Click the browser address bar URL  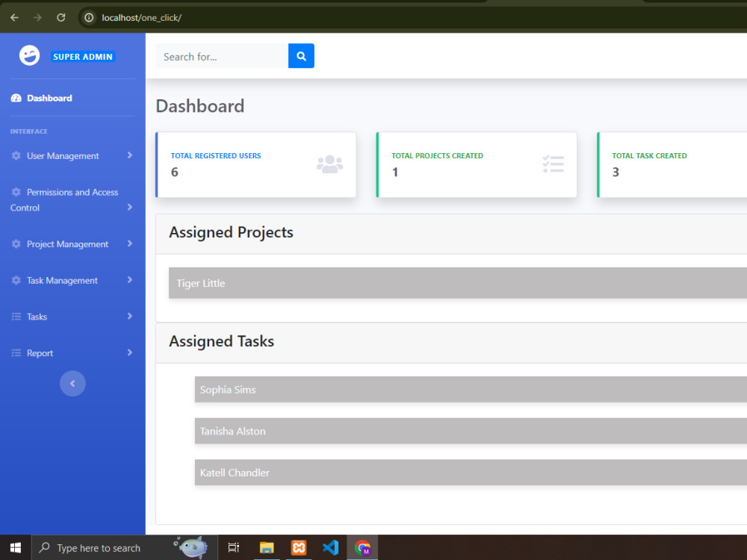(141, 18)
